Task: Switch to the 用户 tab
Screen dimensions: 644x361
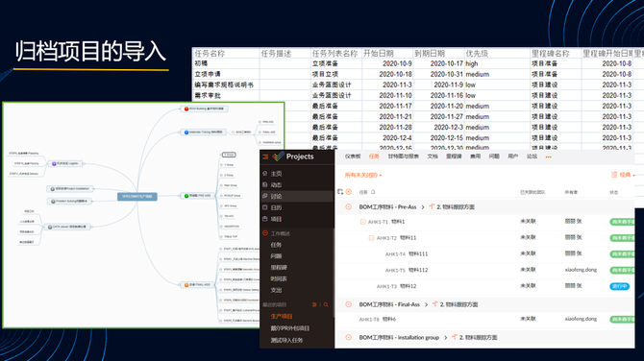Action: pyautogui.click(x=512, y=156)
